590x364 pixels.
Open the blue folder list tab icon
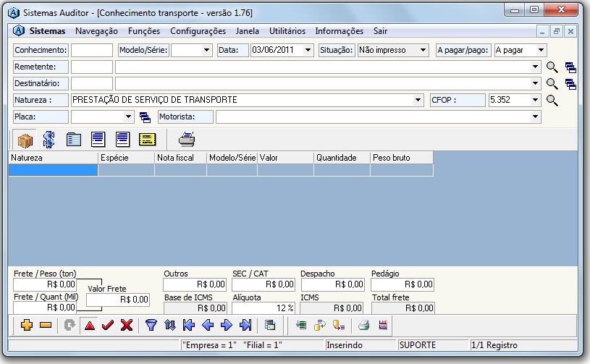[73, 140]
